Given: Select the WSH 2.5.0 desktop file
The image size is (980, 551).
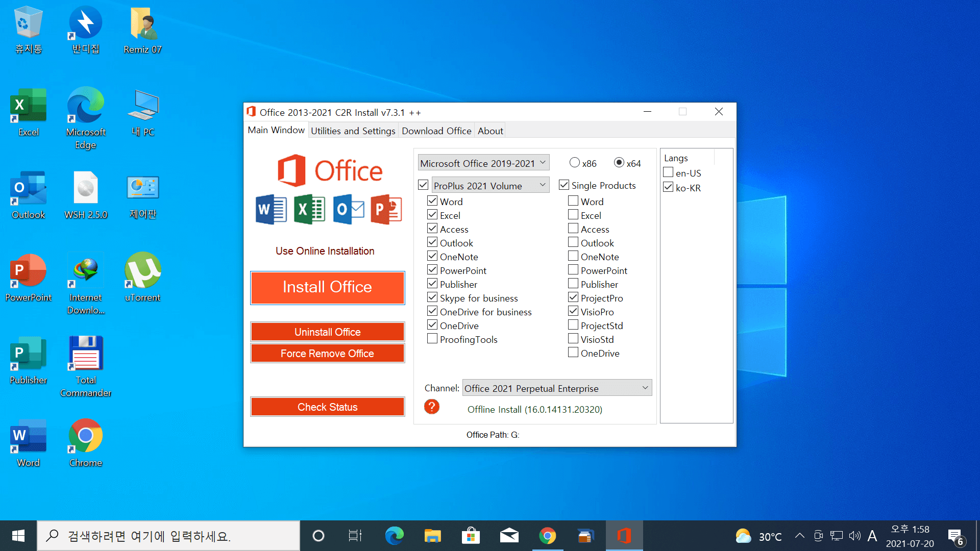Looking at the screenshot, I should (86, 195).
